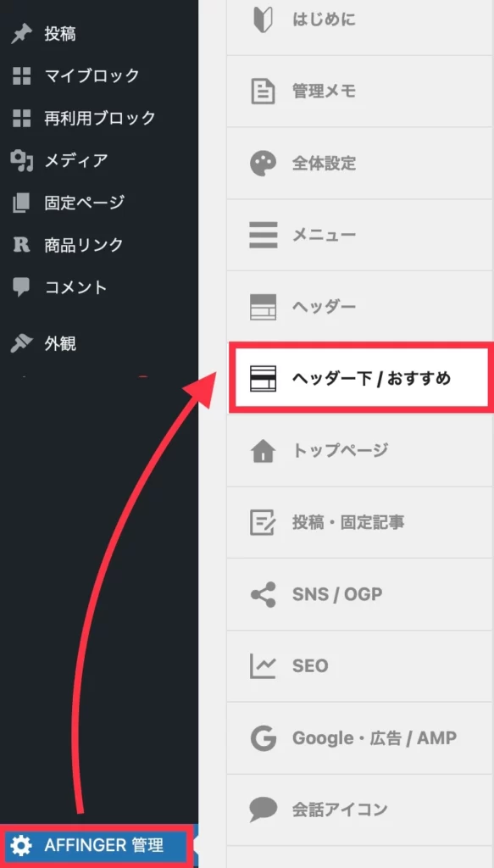Click the house icon for トップページ

pos(264,451)
